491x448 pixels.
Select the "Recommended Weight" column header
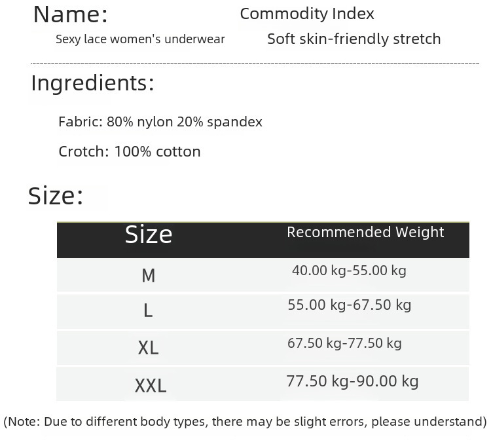coord(365,232)
